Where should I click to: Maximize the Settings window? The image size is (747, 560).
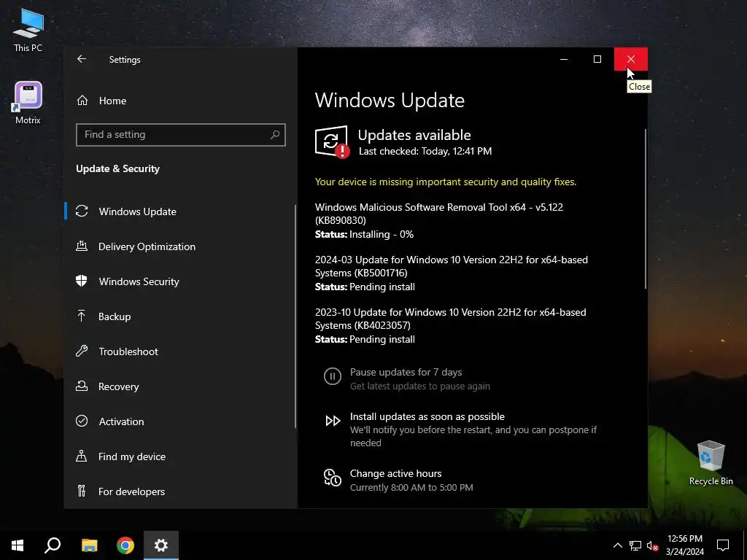coord(597,59)
